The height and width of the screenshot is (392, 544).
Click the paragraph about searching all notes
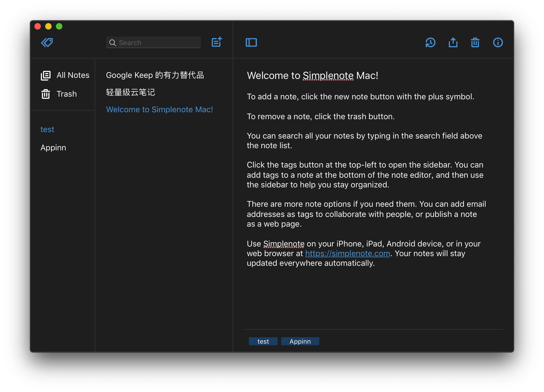364,141
